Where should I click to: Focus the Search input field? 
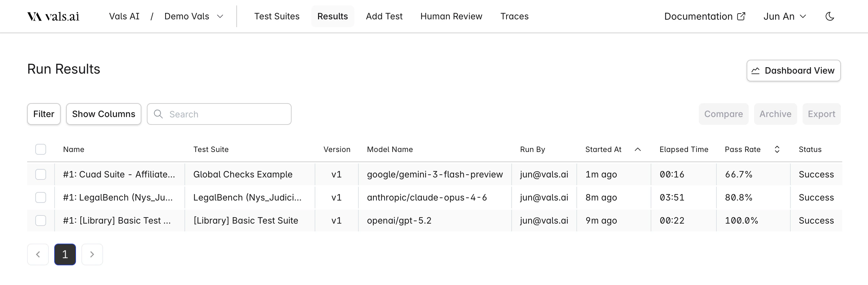click(x=219, y=114)
